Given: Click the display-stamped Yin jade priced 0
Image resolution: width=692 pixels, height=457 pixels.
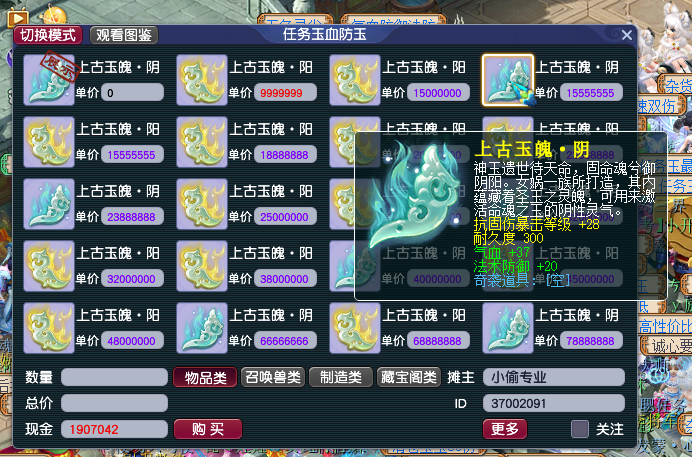Looking at the screenshot, I should tap(49, 80).
